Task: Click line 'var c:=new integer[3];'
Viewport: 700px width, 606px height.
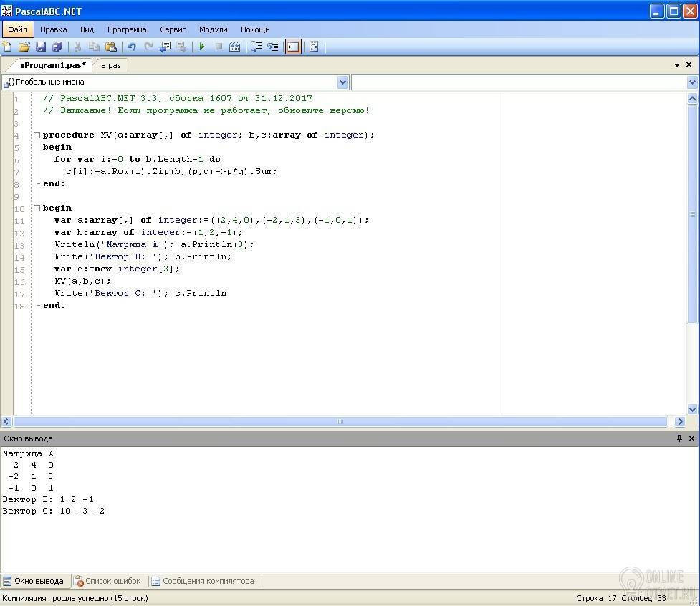Action: click(x=117, y=269)
